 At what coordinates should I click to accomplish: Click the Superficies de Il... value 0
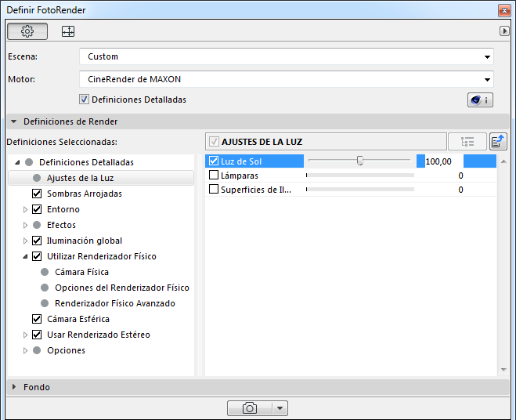pos(460,190)
